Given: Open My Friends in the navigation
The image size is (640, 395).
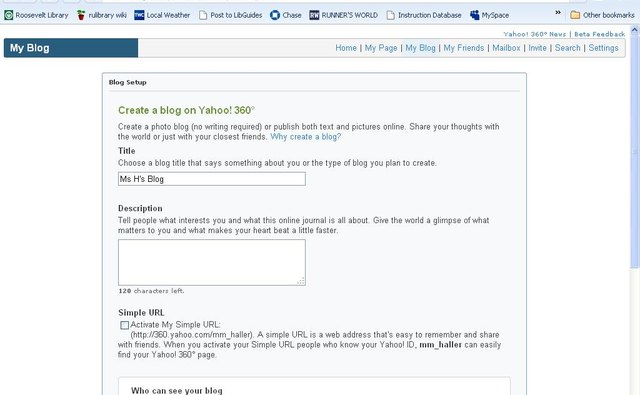Looking at the screenshot, I should click(464, 48).
